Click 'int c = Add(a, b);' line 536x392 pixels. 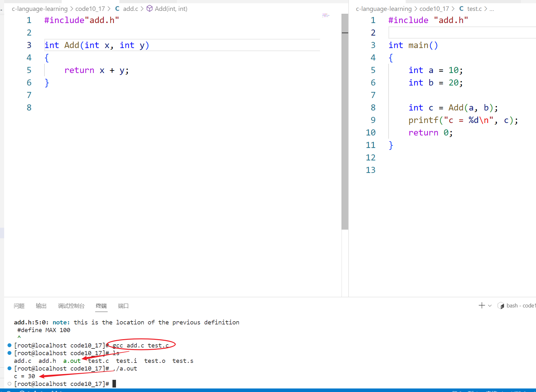(x=453, y=108)
